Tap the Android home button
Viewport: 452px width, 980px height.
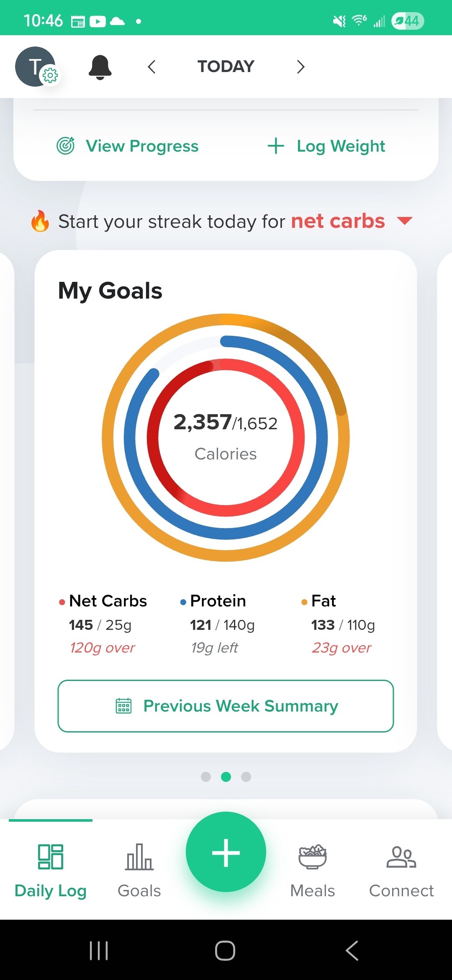(225, 950)
